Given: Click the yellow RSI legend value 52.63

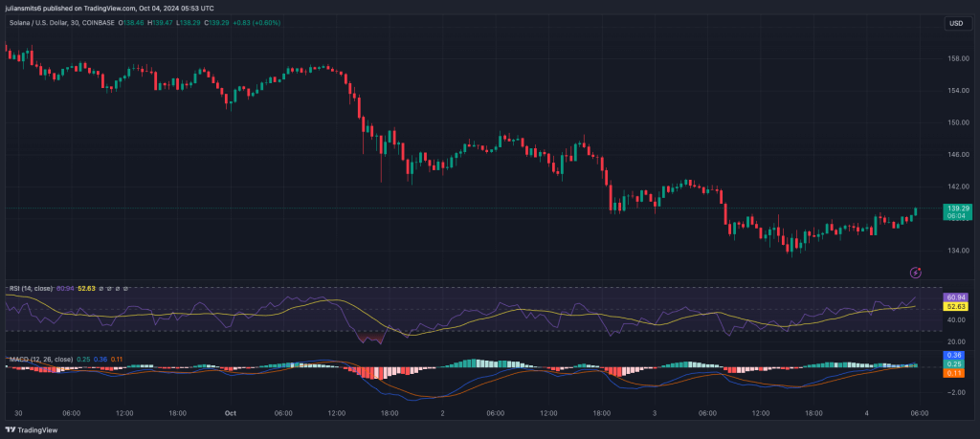Looking at the screenshot, I should pyautogui.click(x=86, y=289).
